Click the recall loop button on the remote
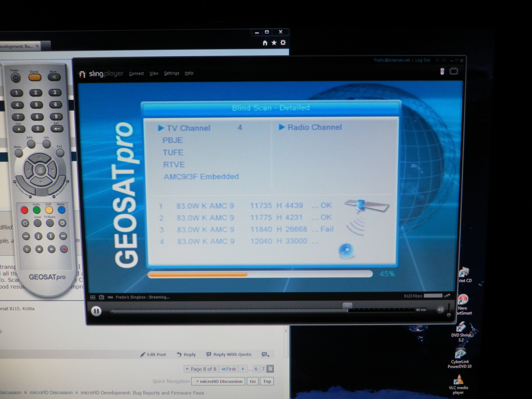 pyautogui.click(x=25, y=223)
